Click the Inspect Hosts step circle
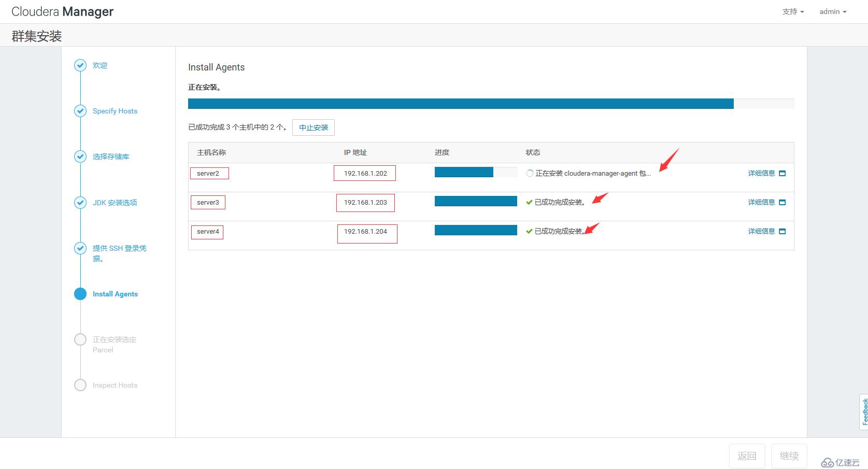Viewport: 868px width, 469px height. (80, 385)
